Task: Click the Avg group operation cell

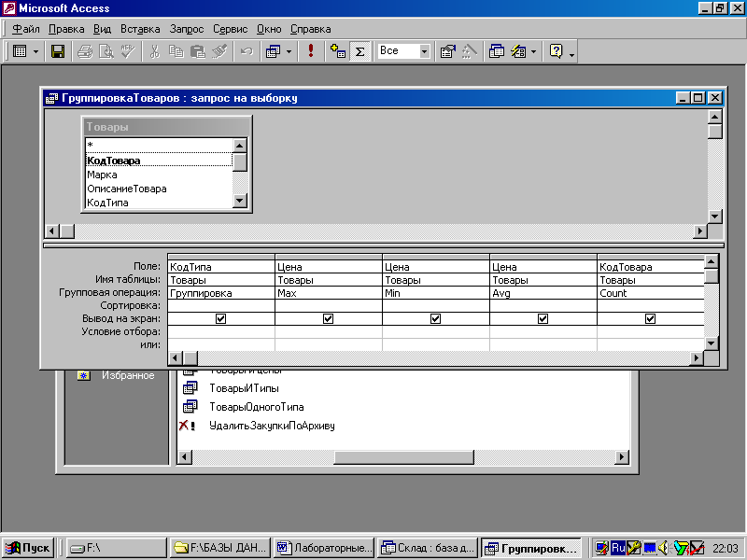Action: point(542,292)
